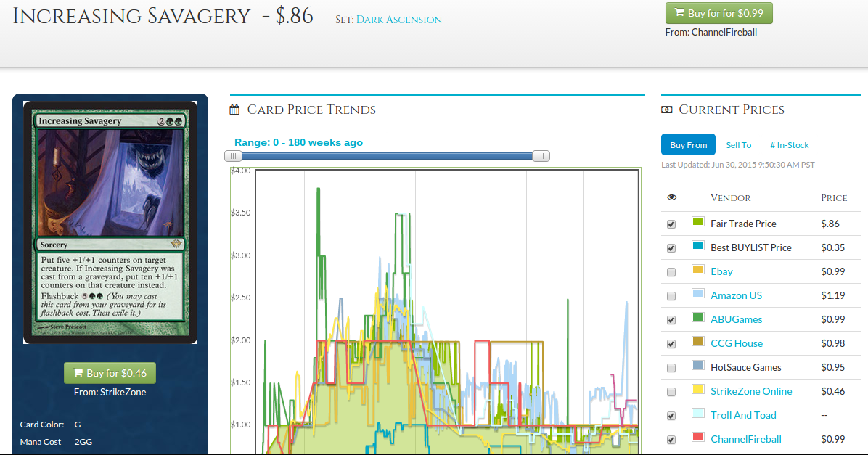Screen dimensions: 868x455
Task: Enable the StrikeZone Online checkbox
Action: (671, 392)
